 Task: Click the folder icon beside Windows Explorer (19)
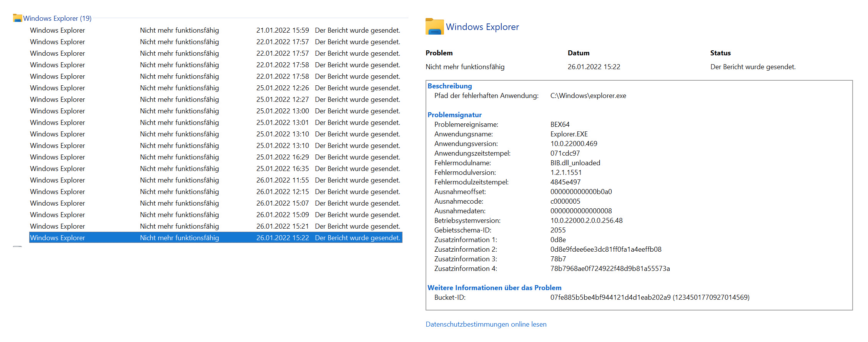click(17, 18)
